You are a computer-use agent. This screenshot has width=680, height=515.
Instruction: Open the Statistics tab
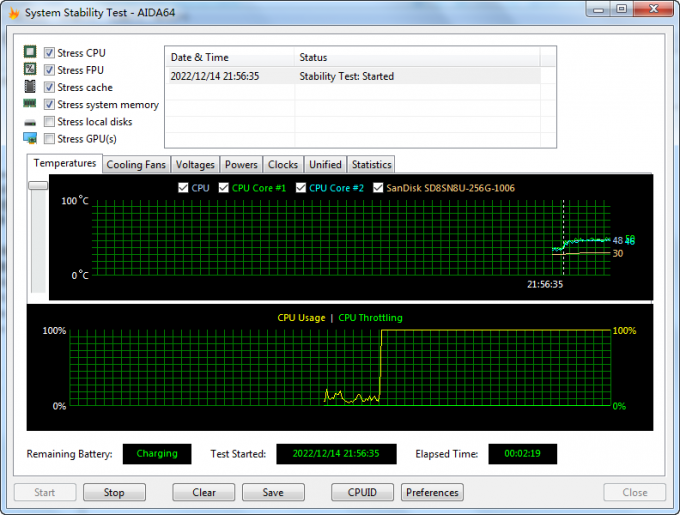[371, 164]
